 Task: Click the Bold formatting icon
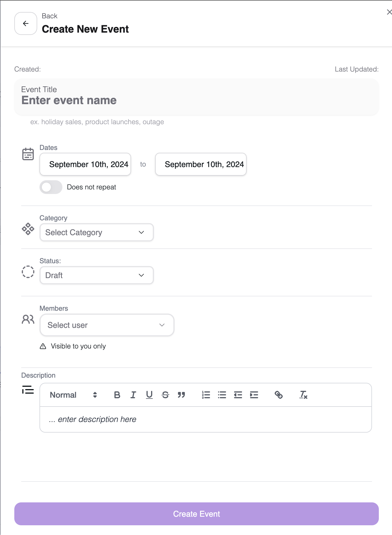(x=117, y=395)
